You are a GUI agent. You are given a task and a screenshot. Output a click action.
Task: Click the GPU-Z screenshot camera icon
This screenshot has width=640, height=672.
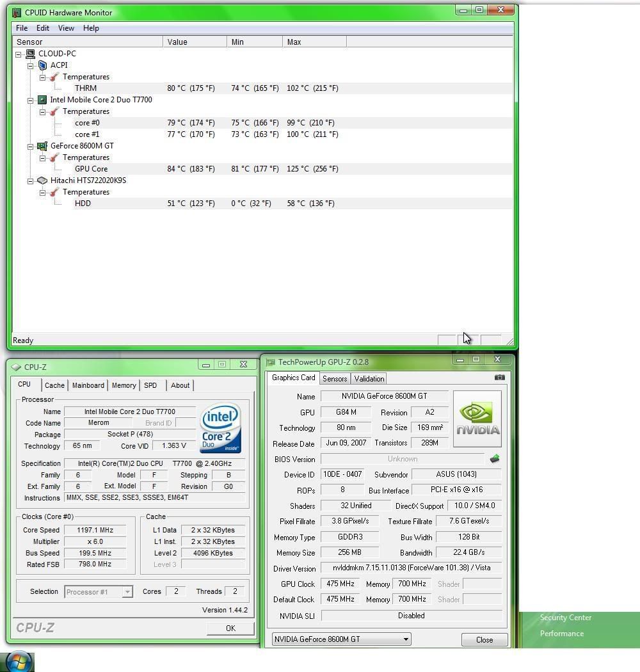499,378
